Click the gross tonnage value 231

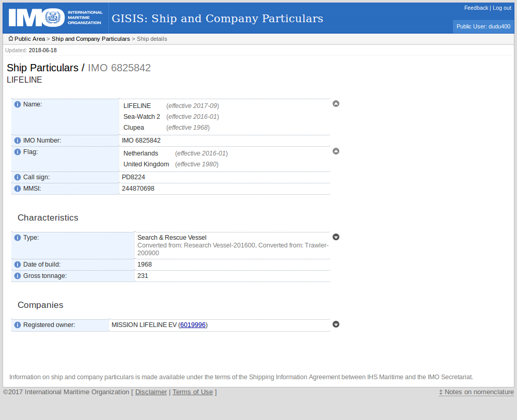[143, 276]
